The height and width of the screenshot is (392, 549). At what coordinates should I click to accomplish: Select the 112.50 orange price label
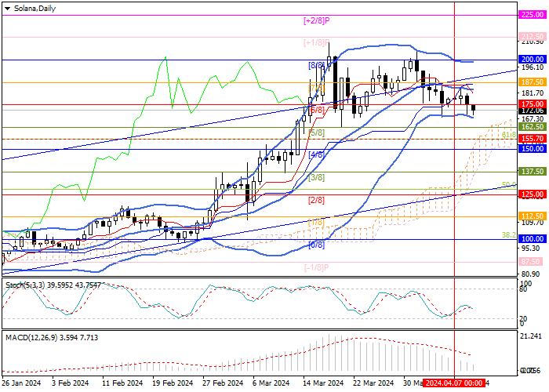pos(533,216)
